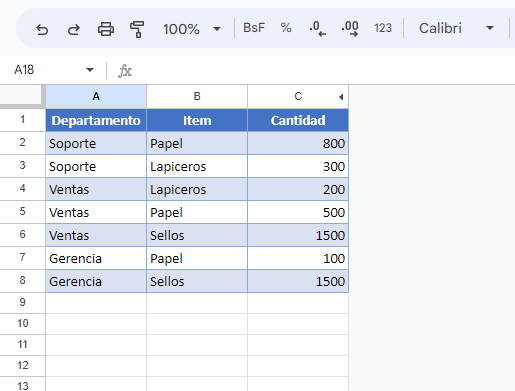Click the Undo arrow icon
515x391 pixels.
click(42, 29)
